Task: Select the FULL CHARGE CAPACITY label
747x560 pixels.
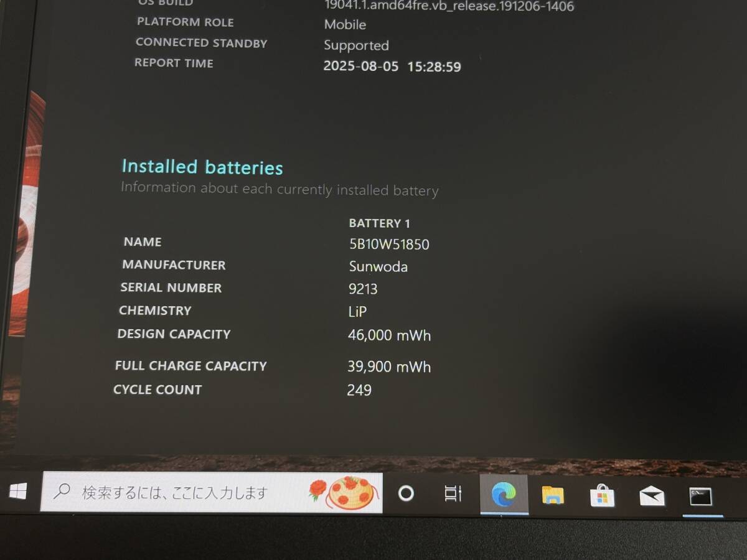Action: coord(190,366)
